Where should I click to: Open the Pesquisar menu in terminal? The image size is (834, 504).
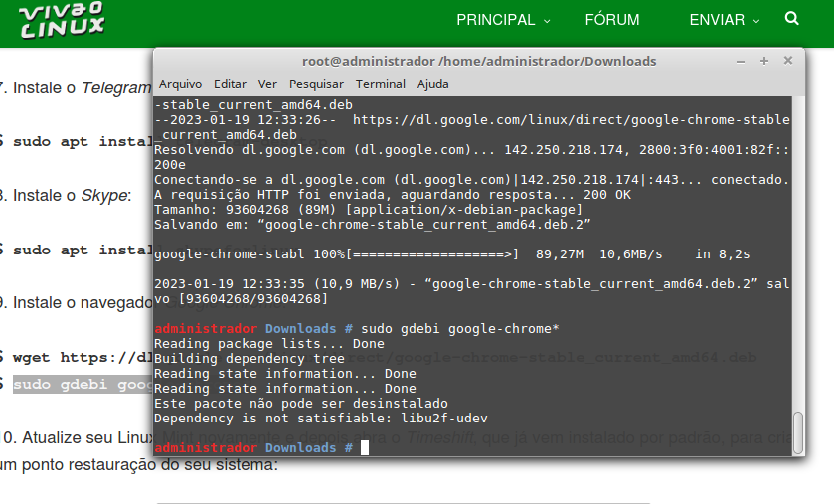coord(316,84)
